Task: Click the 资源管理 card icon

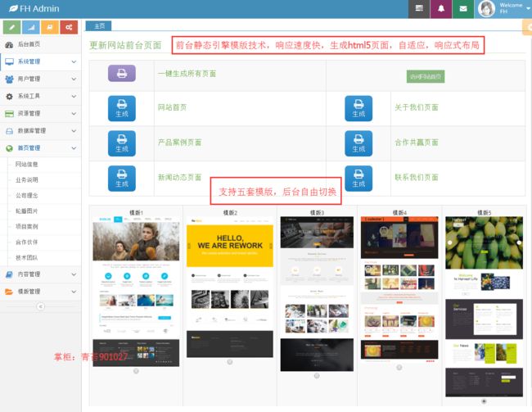Action: tap(10, 114)
